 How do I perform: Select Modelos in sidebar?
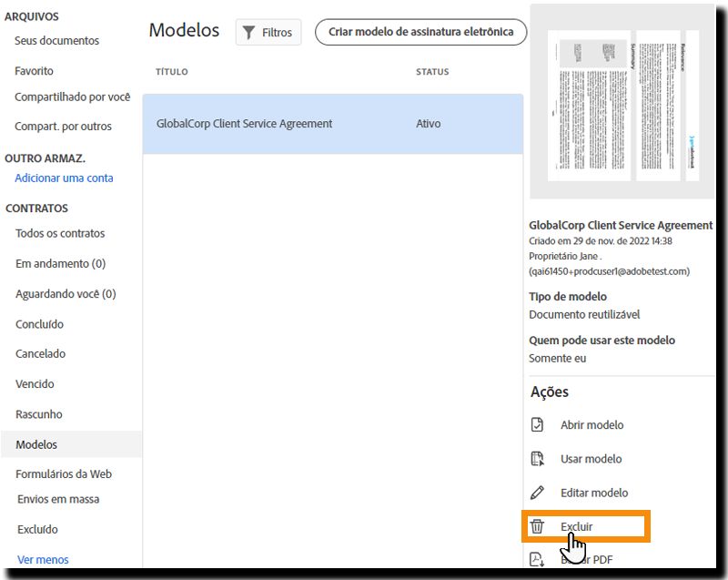click(x=71, y=444)
